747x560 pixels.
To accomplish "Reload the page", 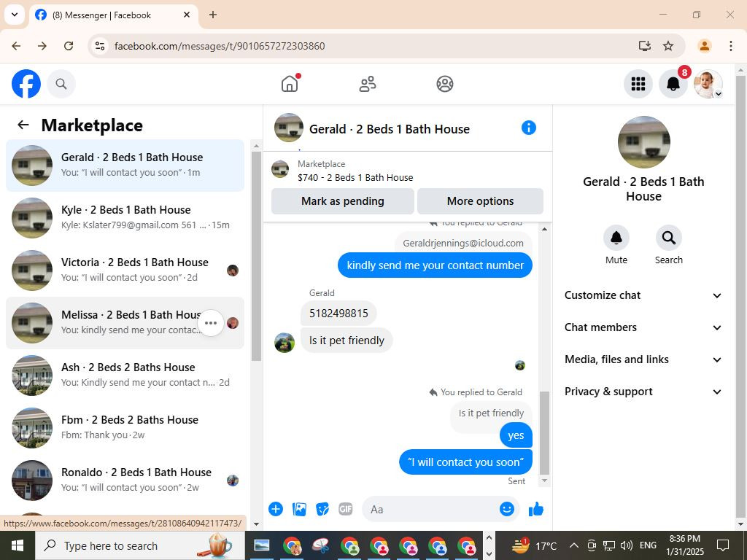I will 69,46.
